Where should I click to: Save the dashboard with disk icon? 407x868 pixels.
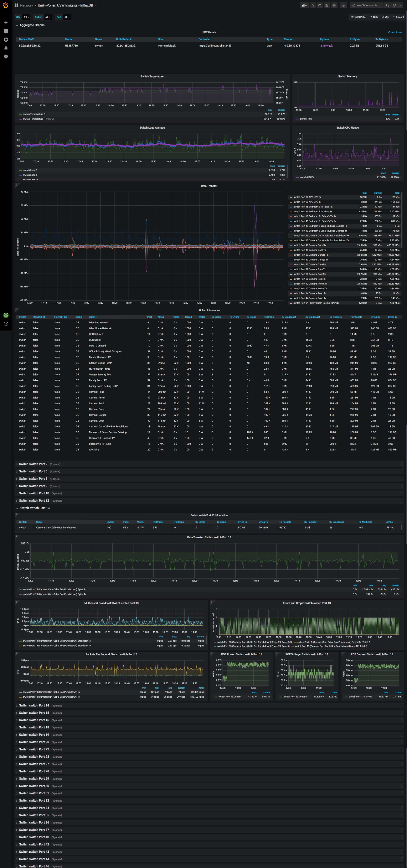click(327, 5)
